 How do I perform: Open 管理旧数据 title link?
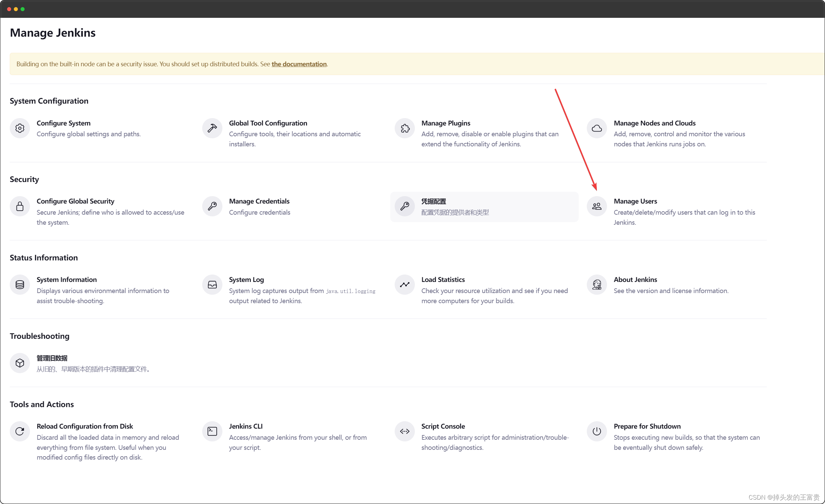[x=52, y=358]
